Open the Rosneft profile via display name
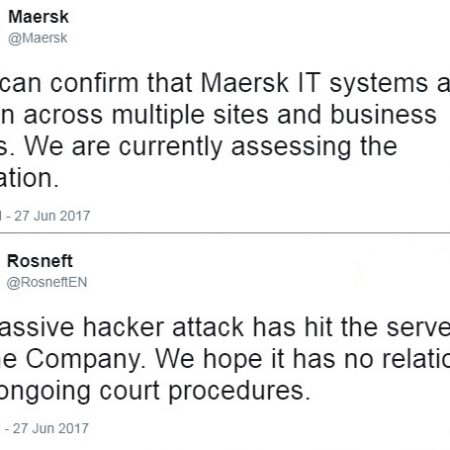The image size is (450, 450). 40,261
